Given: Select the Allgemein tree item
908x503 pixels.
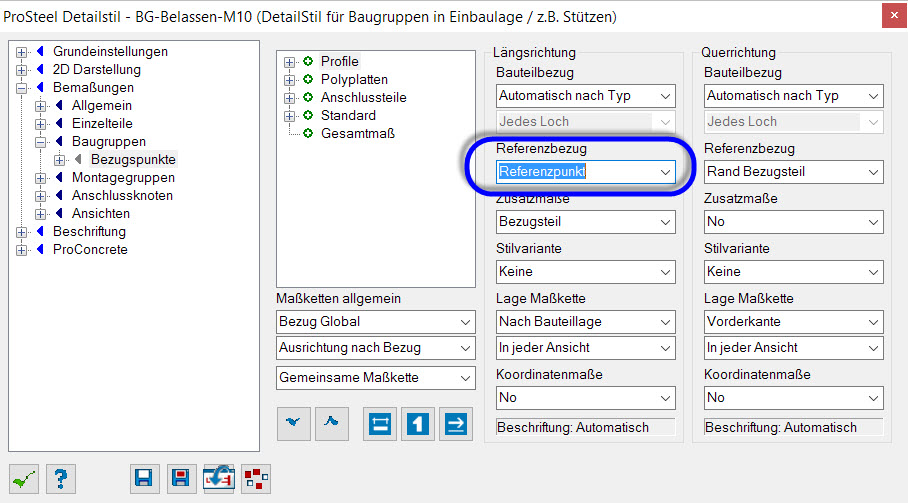Looking at the screenshot, I should click(x=102, y=105).
